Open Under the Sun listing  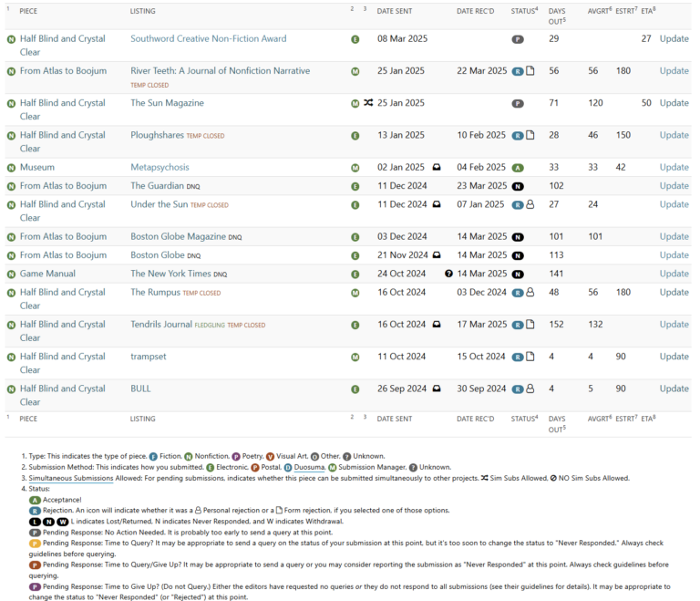pos(160,204)
